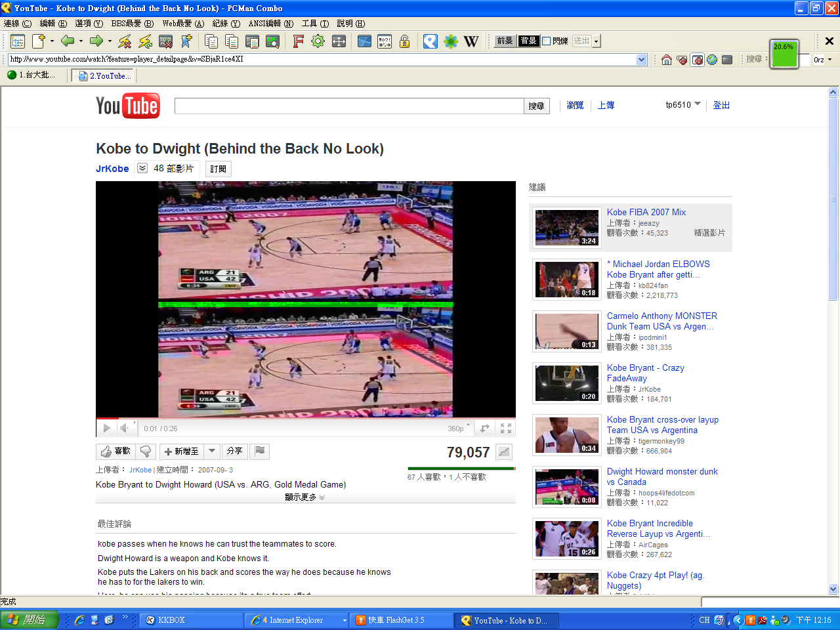Open Dwight Howard monster dunk thumbnail
840x630 pixels.
566,487
